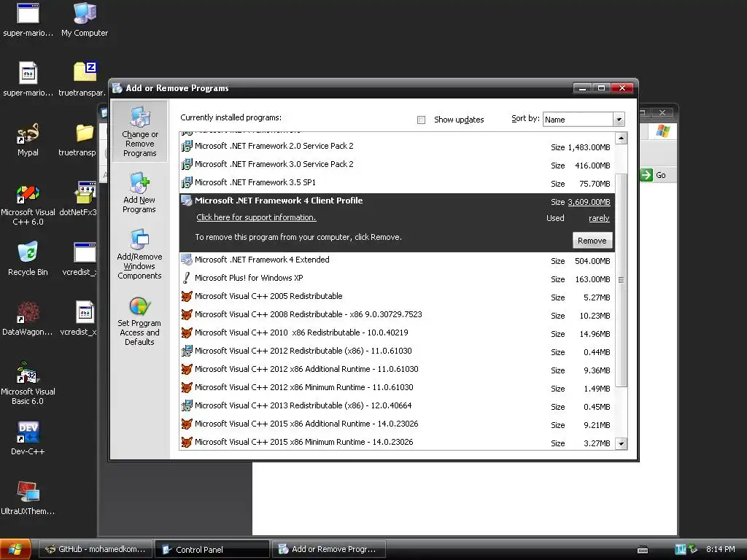
Task: Switch to Add or Remove Programs taskbar item
Action: click(329, 550)
